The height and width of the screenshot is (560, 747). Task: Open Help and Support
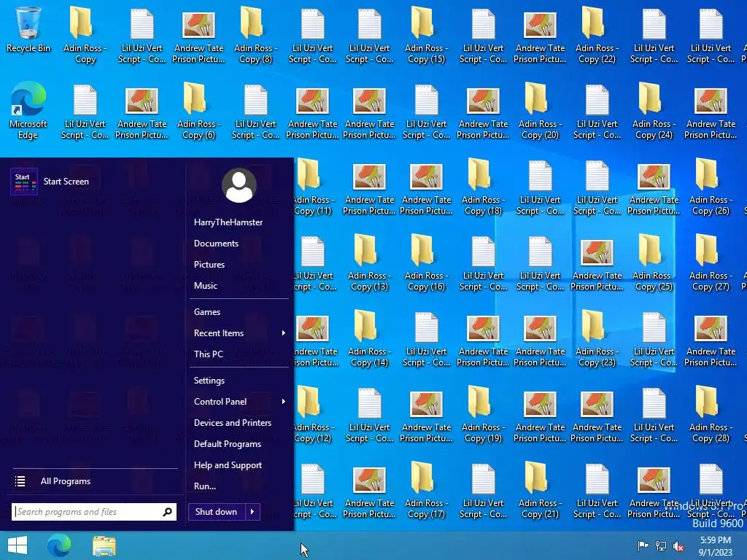pos(228,465)
